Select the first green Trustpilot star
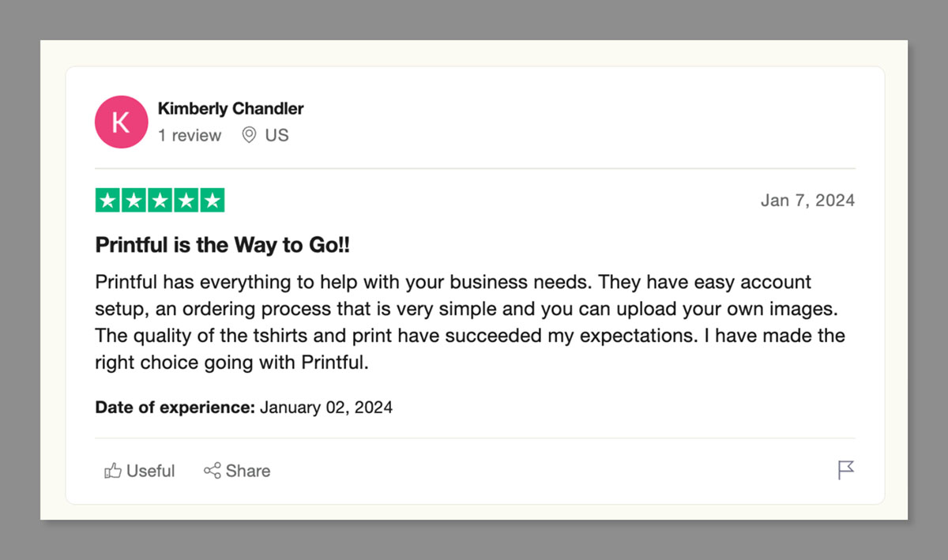 107,200
